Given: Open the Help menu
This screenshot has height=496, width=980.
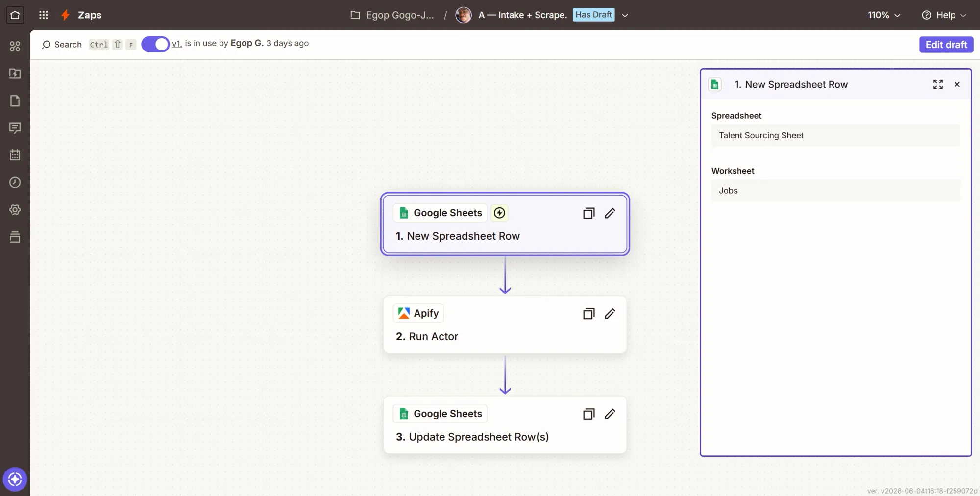Looking at the screenshot, I should [944, 15].
